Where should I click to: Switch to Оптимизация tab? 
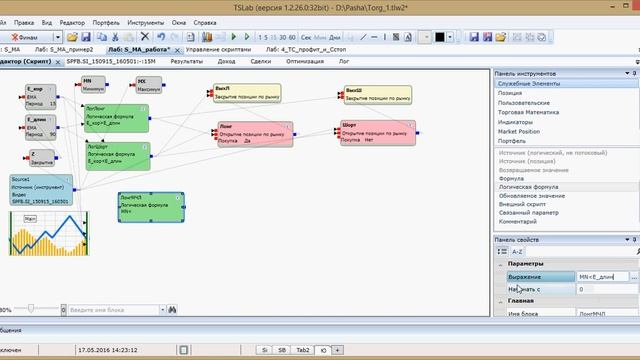point(305,61)
